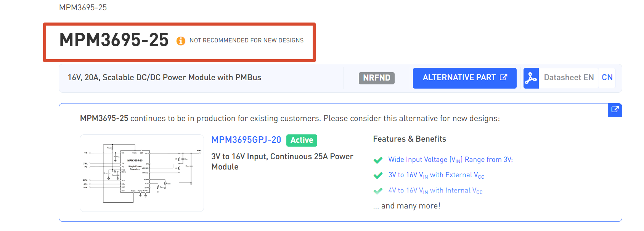Open the PDF datasheet icon
Image resolution: width=644 pixels, height=231 pixels.
531,78
